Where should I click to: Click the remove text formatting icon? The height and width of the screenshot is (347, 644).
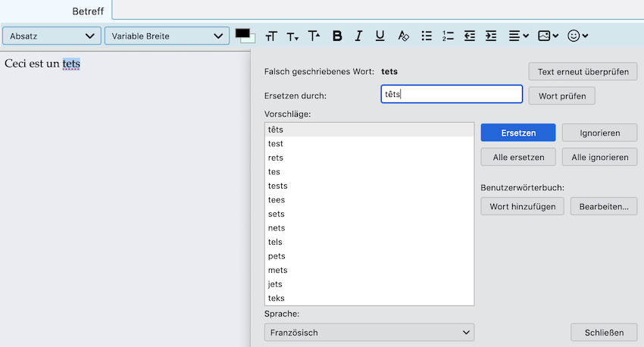[403, 36]
